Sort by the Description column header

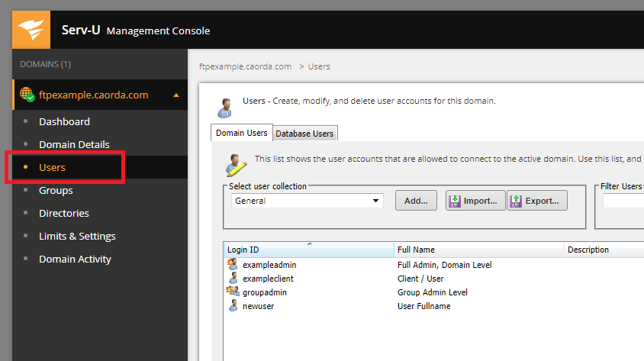click(604, 250)
